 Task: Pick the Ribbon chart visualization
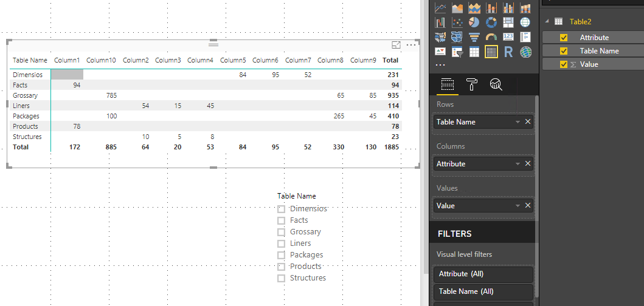(525, 8)
